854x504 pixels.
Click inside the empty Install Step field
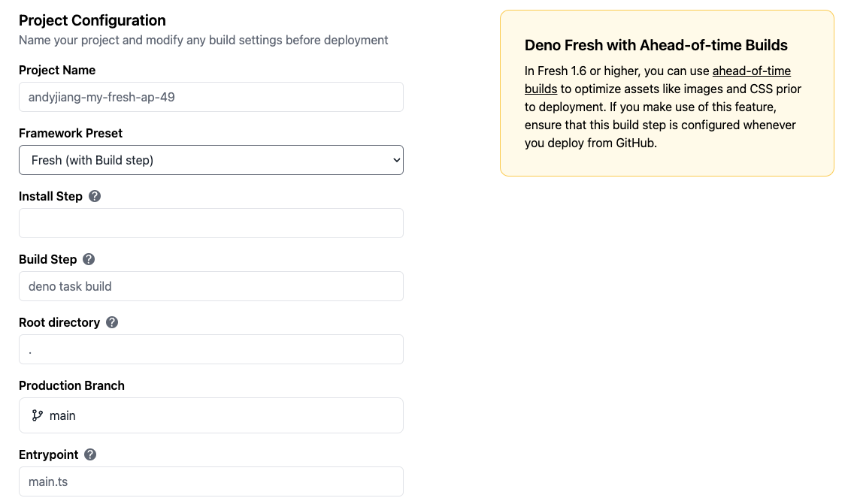(210, 223)
